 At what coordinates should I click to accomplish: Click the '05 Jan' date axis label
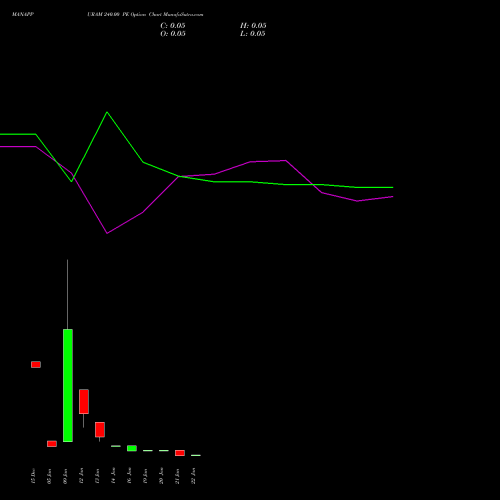pyautogui.click(x=50, y=476)
